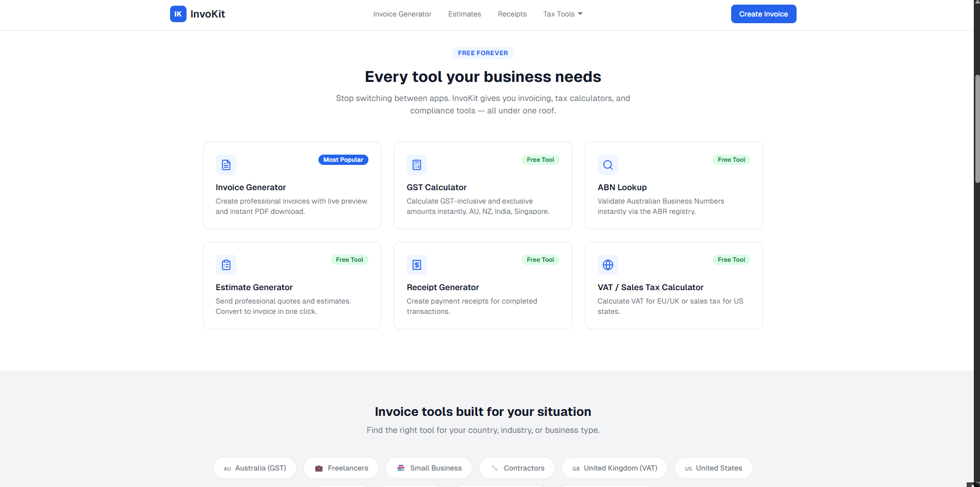Screen dimensions: 980x487
Task: Open the ABN Lookup card title
Action: click(x=622, y=188)
